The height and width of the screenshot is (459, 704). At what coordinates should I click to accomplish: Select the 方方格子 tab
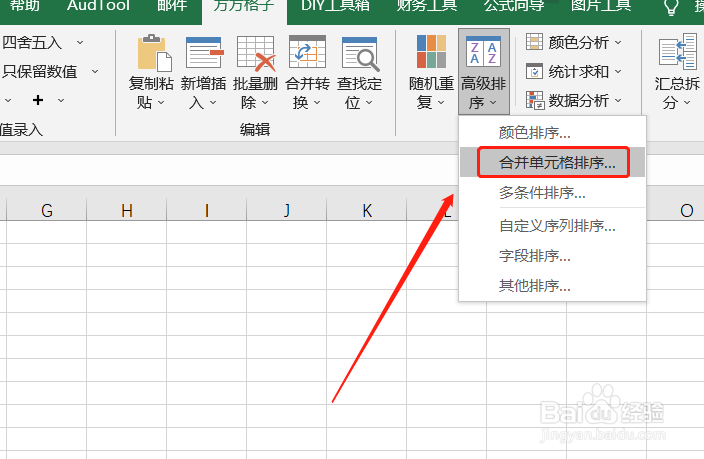click(x=244, y=6)
